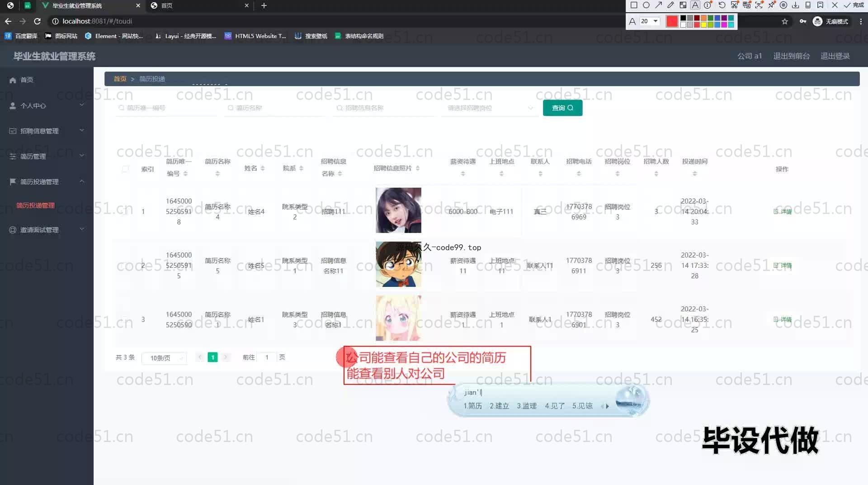868x485 pixels.
Task: Start screen recording from toolbar
Action: coord(783,5)
